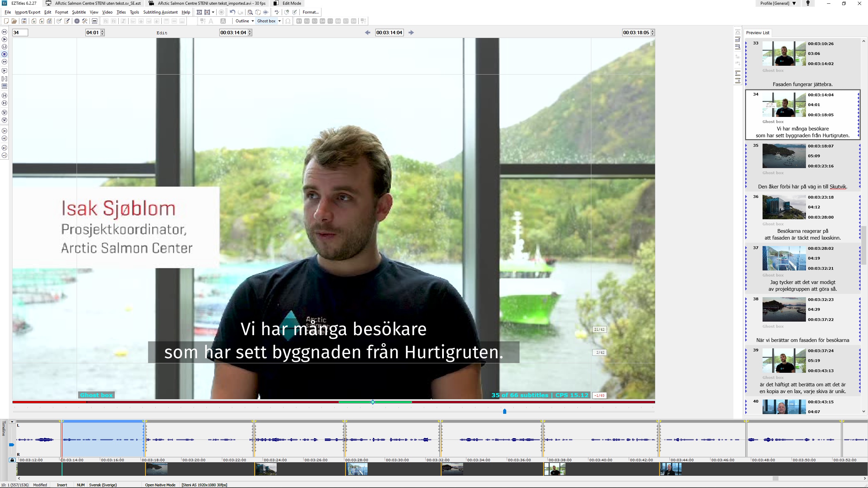Click scroll-down arrow of Preview List

click(864, 411)
